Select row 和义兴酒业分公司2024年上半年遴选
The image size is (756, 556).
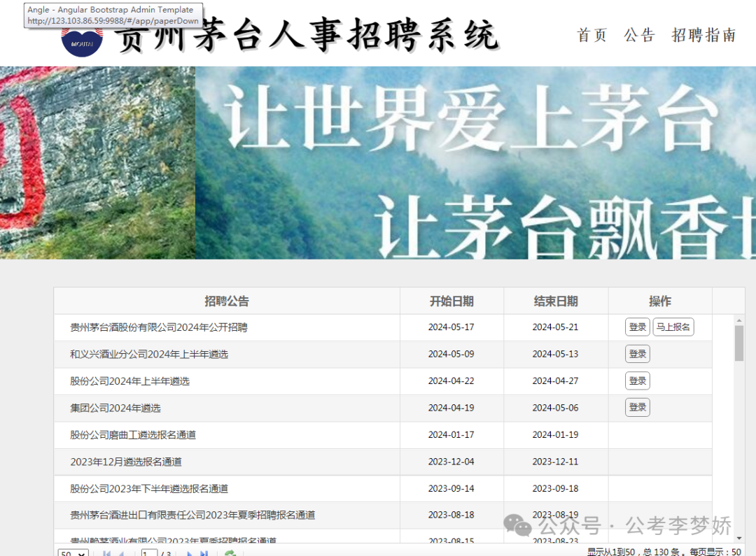[384, 355]
